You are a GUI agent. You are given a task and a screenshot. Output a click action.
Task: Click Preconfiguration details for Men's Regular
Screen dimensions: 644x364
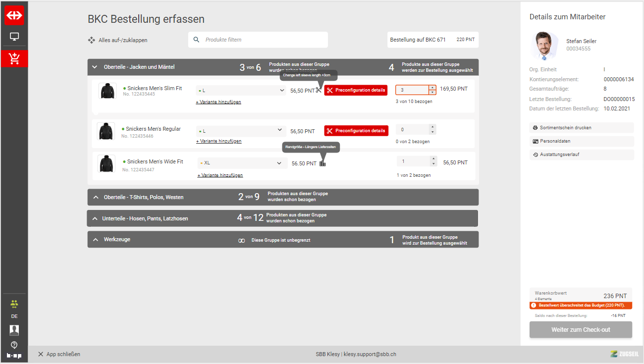(x=356, y=131)
